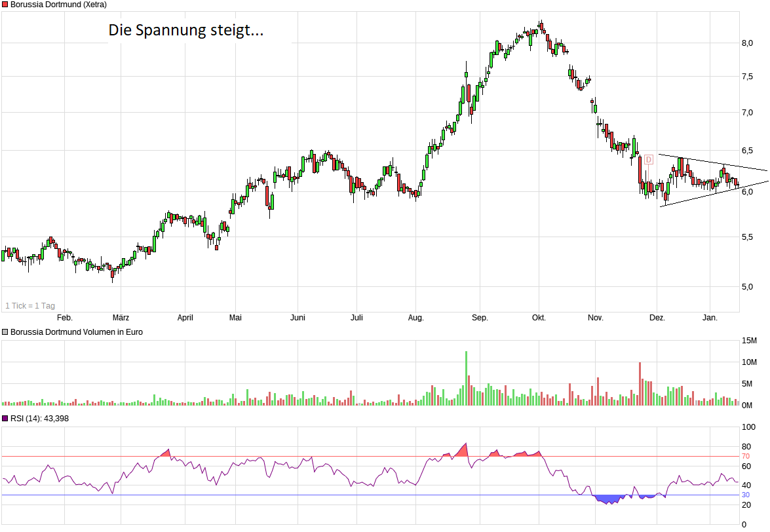Click the 0M volume axis label
The width and height of the screenshot is (770, 532).
pyautogui.click(x=747, y=406)
